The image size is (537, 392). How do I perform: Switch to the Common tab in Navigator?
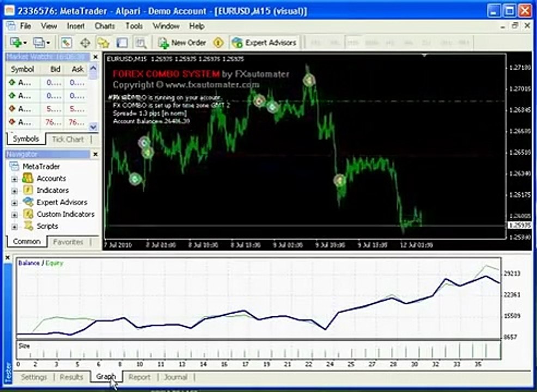coord(26,241)
